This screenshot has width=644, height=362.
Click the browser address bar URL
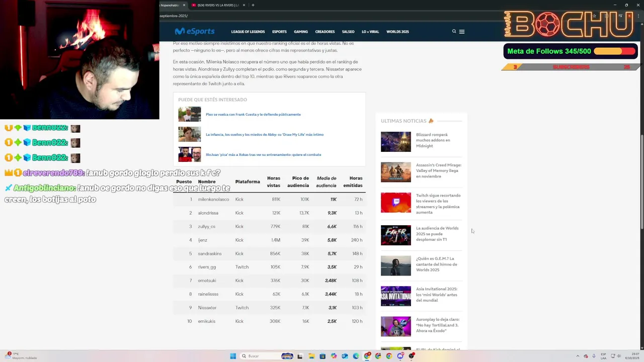click(x=174, y=16)
